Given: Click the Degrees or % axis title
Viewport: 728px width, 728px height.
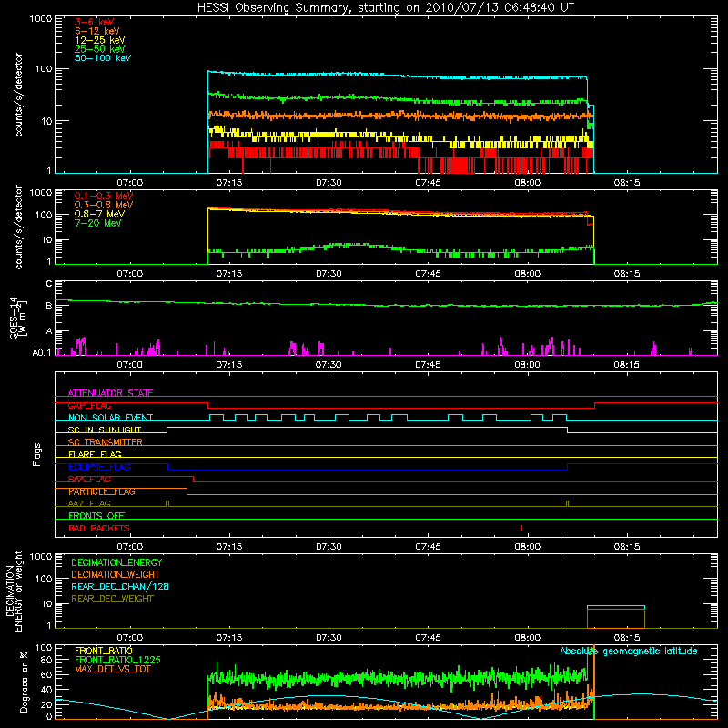Looking at the screenshot, I should [x=25, y=682].
